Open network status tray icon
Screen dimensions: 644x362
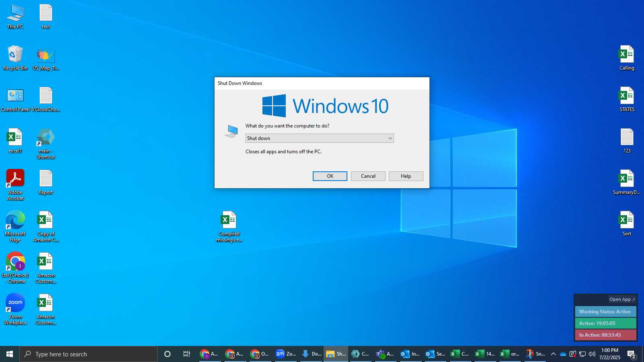(582, 354)
